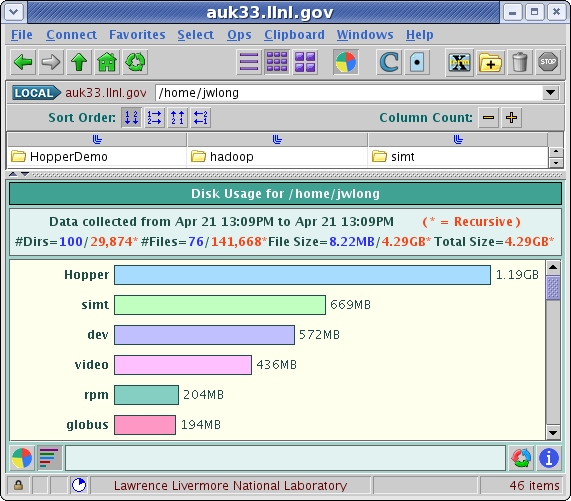The image size is (571, 501).
Task: Expand the path history dropdown arrow
Action: pyautogui.click(x=551, y=93)
